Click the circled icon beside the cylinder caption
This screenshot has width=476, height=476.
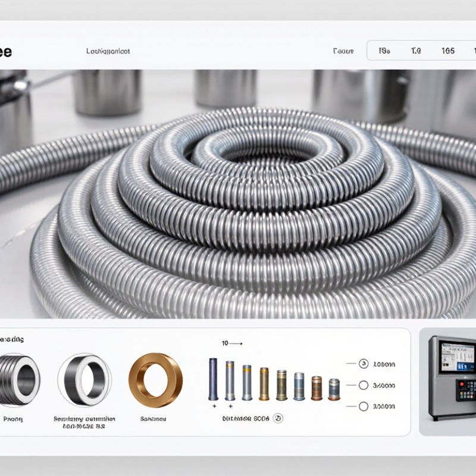278,419
